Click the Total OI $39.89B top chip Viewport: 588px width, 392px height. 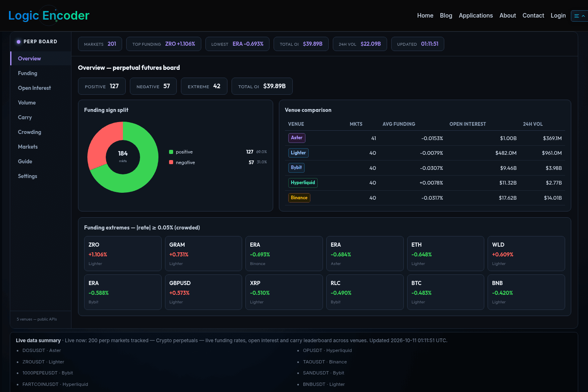(x=301, y=44)
